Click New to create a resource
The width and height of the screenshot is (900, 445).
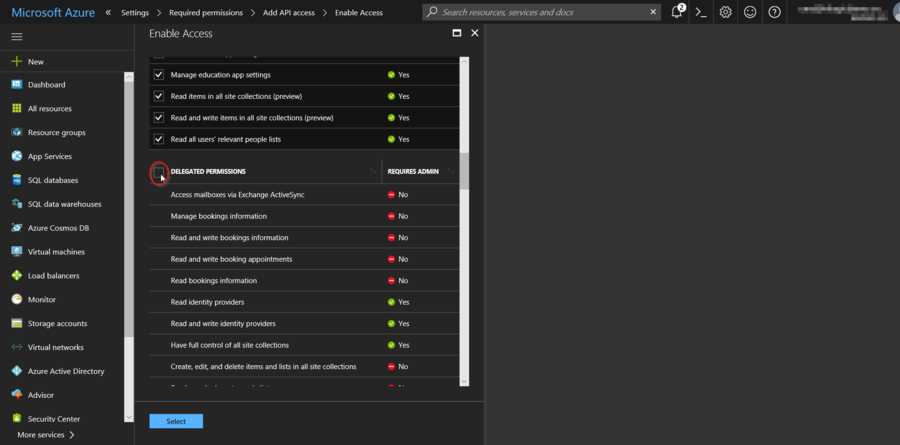pos(35,61)
